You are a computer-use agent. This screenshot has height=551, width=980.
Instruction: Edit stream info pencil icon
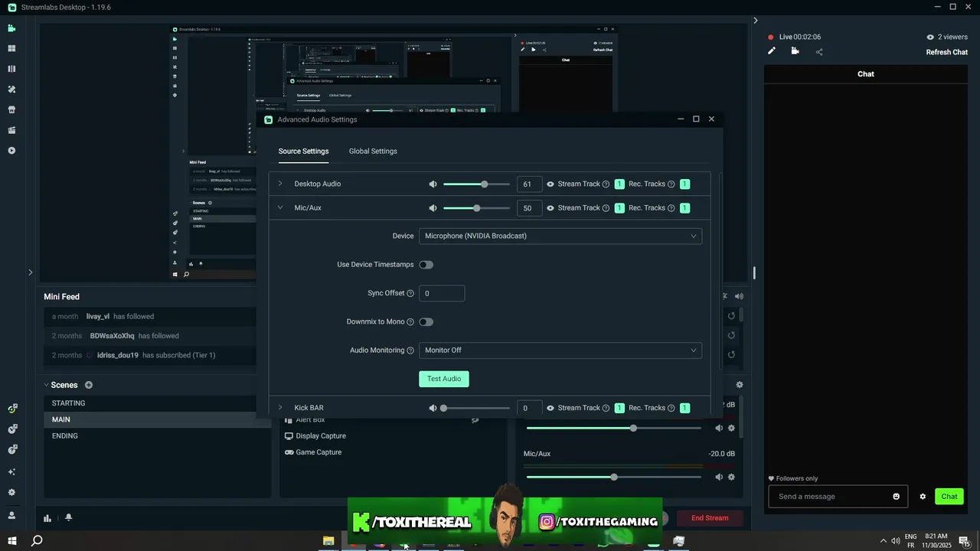pyautogui.click(x=772, y=51)
